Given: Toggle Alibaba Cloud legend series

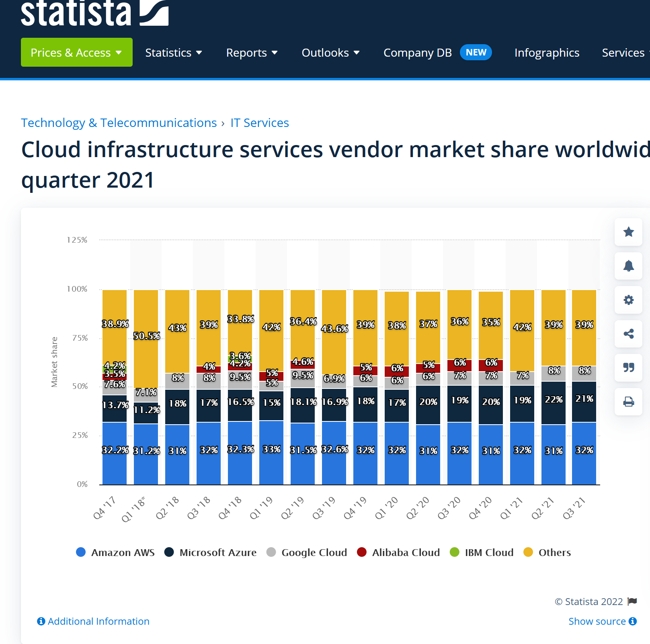Looking at the screenshot, I should [x=398, y=552].
